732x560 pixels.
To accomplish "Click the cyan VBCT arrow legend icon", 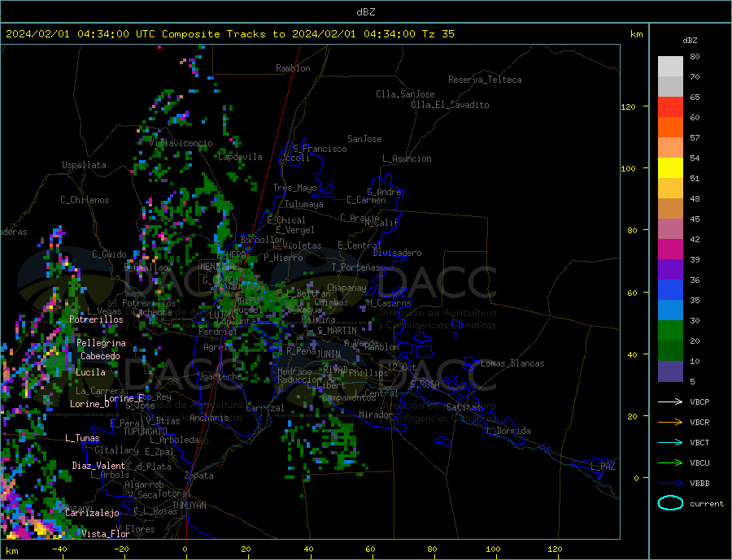I will tap(670, 442).
